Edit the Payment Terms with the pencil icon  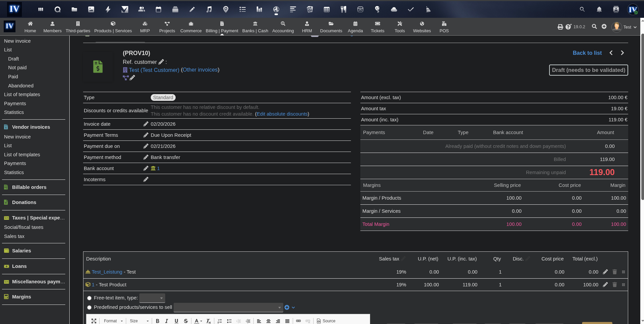click(x=146, y=135)
